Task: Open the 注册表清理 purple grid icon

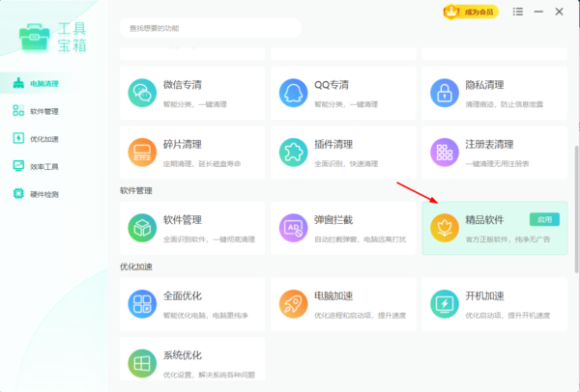Action: tap(445, 153)
